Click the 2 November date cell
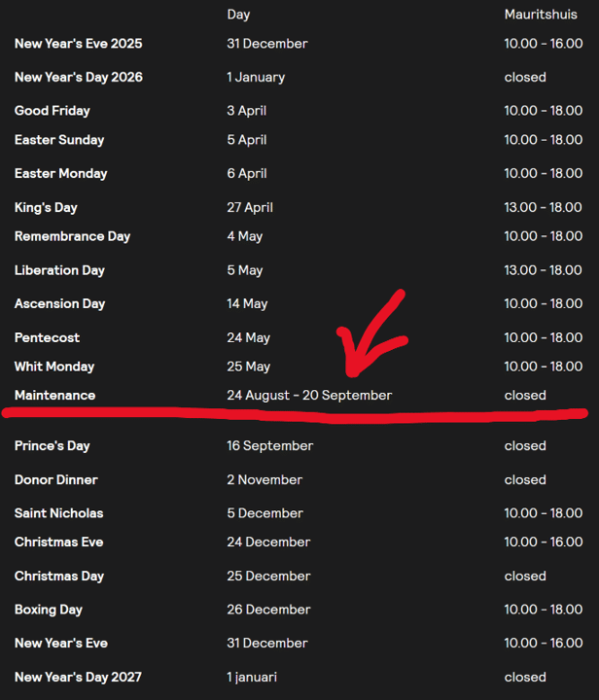 point(265,479)
